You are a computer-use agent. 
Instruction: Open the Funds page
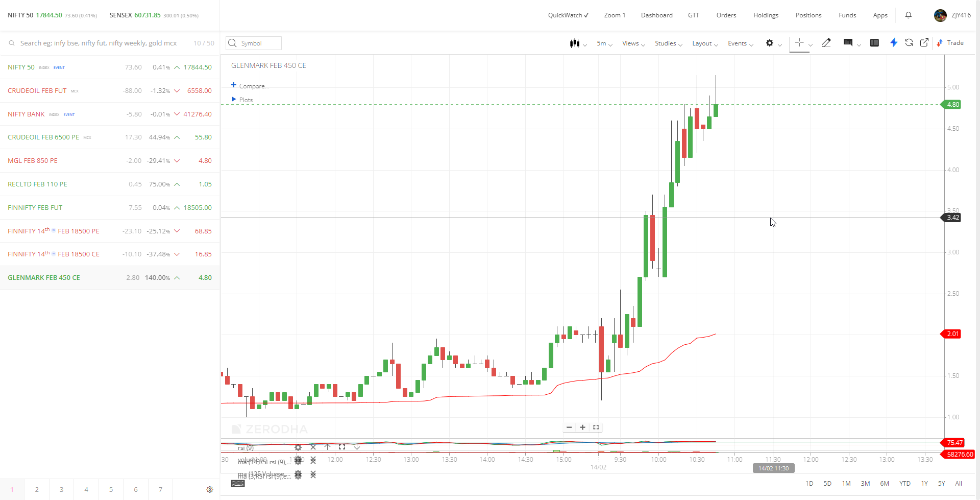click(847, 15)
